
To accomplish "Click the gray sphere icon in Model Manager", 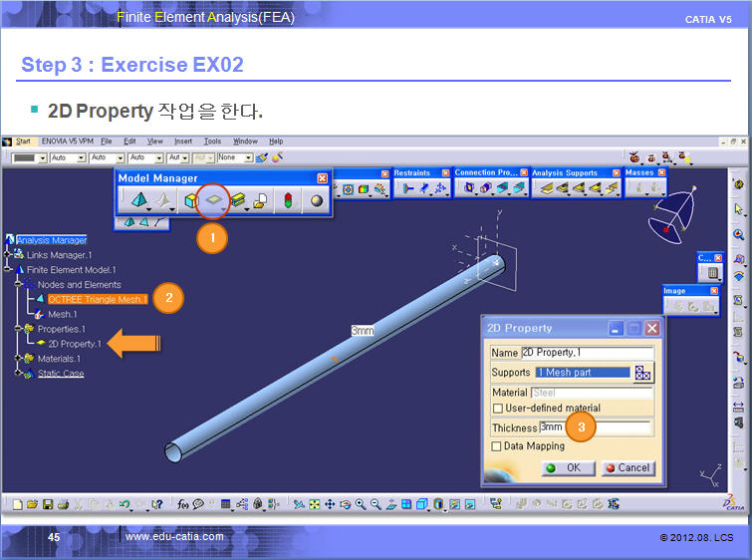I will tap(316, 199).
